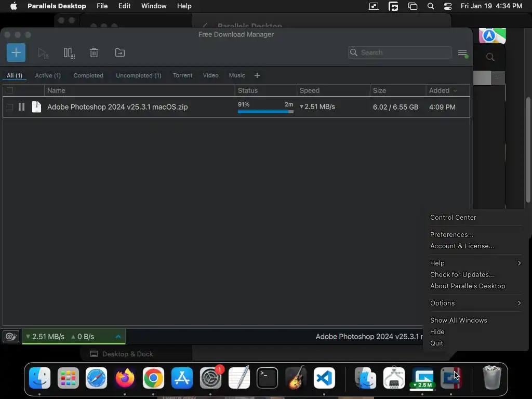
Task: Tick the Adobe Photoshop row checkbox
Action: pyautogui.click(x=10, y=107)
